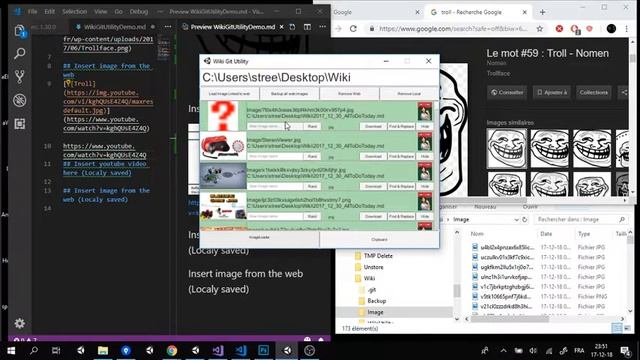Select the Image folder in Explorer tree

(375, 312)
